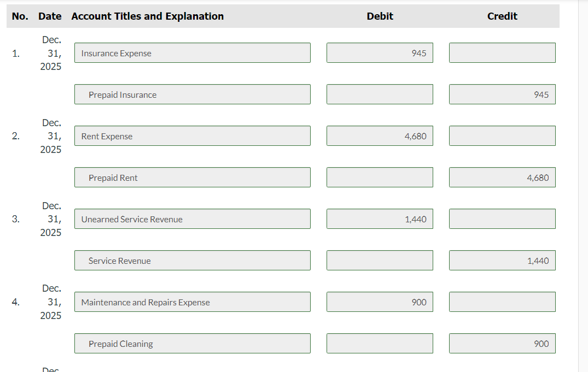This screenshot has width=588, height=372.
Task: Click the Unearned Service Revenue account field
Action: coord(193,219)
